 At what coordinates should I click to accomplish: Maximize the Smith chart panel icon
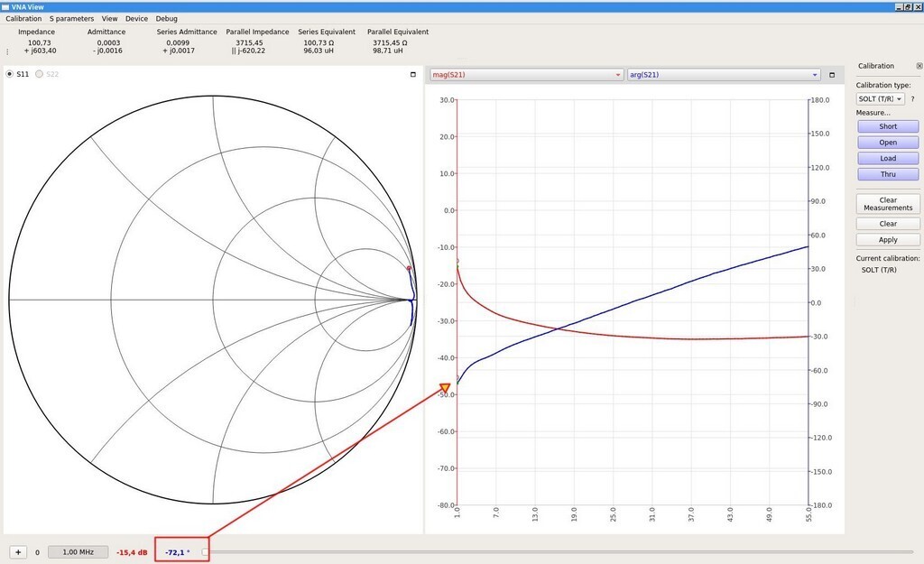click(x=413, y=74)
